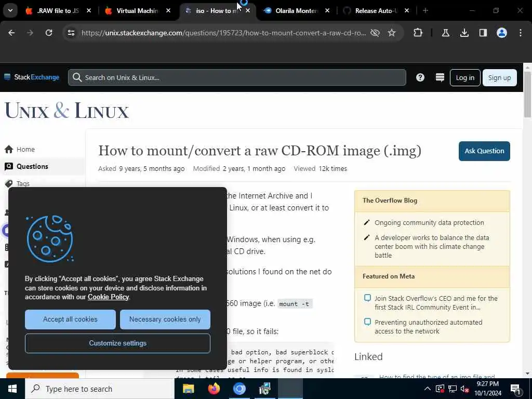Reload the current page
Image resolution: width=532 pixels, height=399 pixels.
[49, 33]
